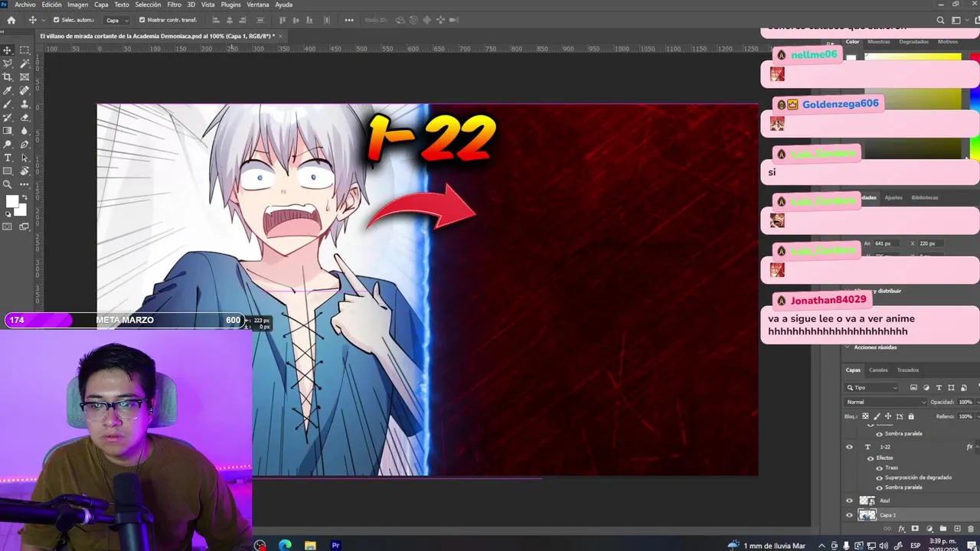Open the Tipo layer filter dropdown

click(873, 388)
